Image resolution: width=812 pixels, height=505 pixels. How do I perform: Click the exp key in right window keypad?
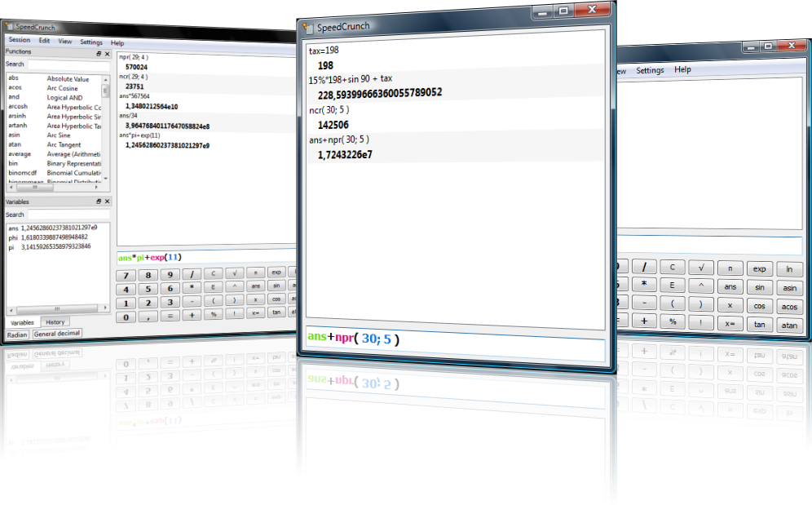pyautogui.click(x=759, y=268)
